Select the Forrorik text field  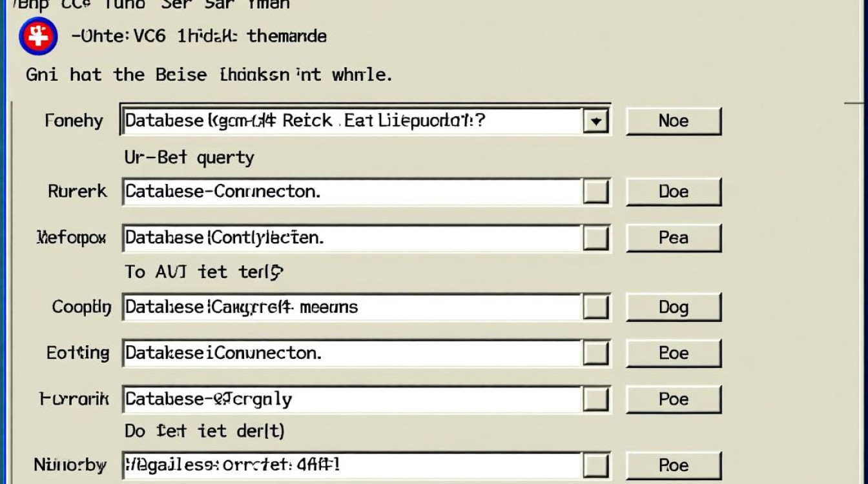pos(352,399)
